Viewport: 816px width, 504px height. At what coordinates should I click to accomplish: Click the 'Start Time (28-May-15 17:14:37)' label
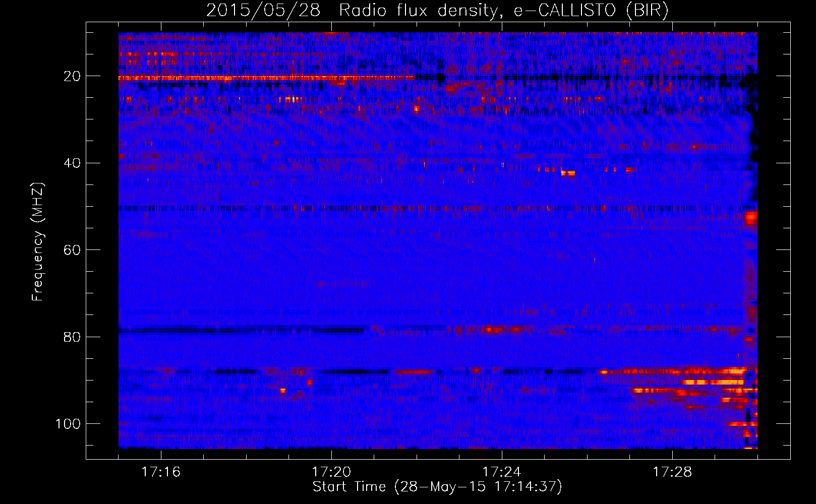click(x=437, y=487)
